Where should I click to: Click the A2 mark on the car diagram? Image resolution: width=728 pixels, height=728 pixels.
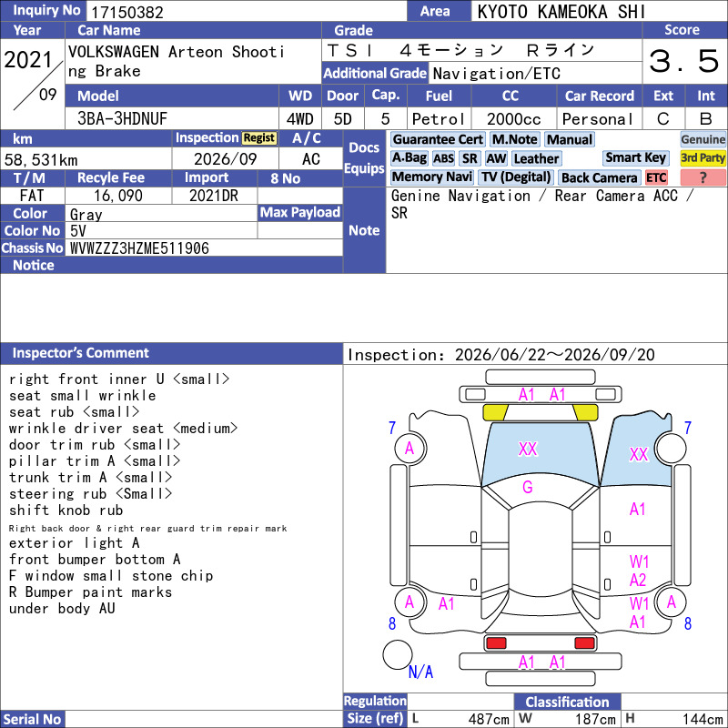[x=638, y=581]
